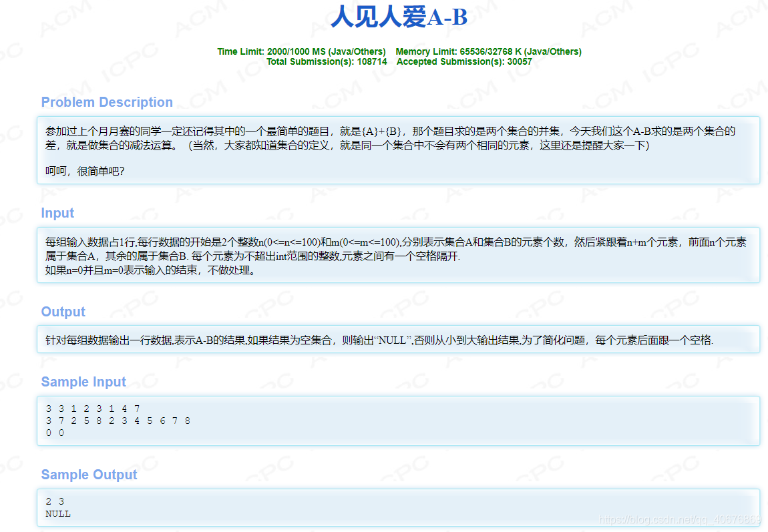Click the line starting 参加过上个月月赛的同学
The height and width of the screenshot is (532, 768).
pyautogui.click(x=391, y=131)
